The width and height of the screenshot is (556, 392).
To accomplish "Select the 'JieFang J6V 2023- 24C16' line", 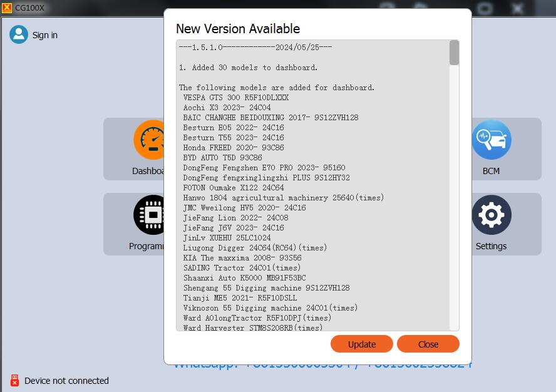I will pyautogui.click(x=234, y=227).
